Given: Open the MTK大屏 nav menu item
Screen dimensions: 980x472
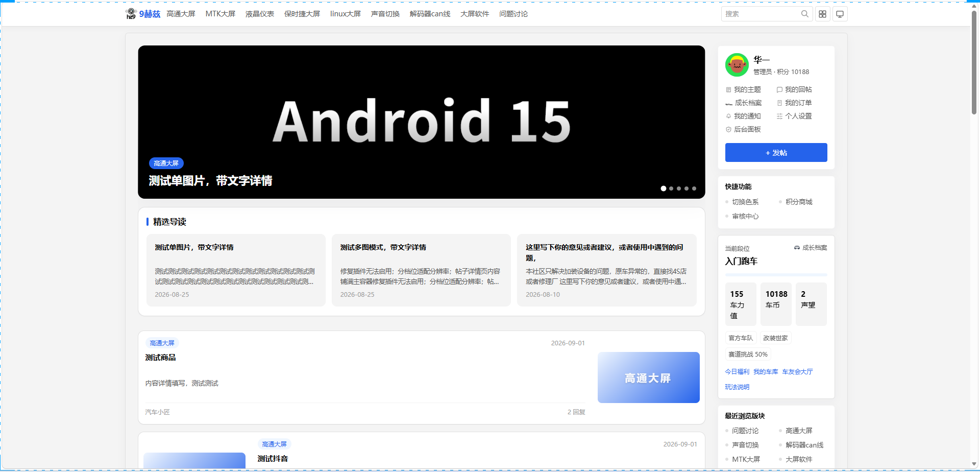Looking at the screenshot, I should coord(220,14).
